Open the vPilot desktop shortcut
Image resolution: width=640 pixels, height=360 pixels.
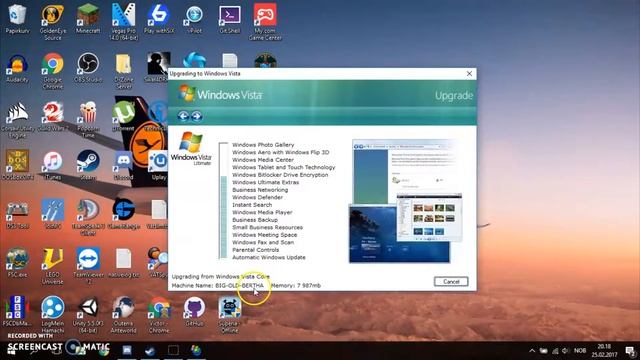pos(194,18)
